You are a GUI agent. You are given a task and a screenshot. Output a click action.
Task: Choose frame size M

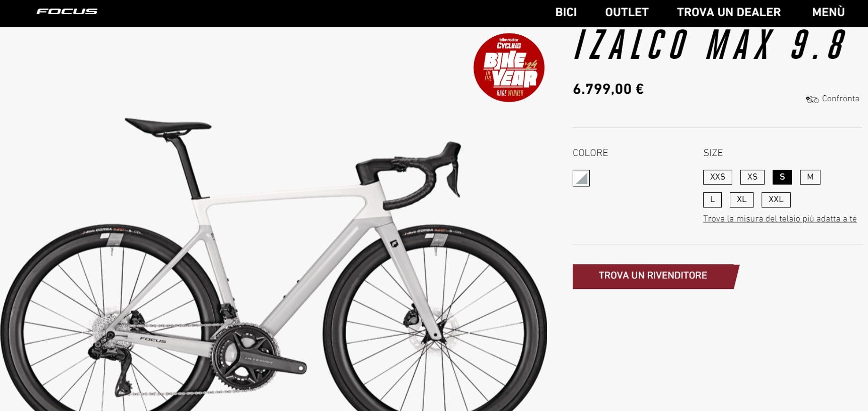(x=810, y=177)
